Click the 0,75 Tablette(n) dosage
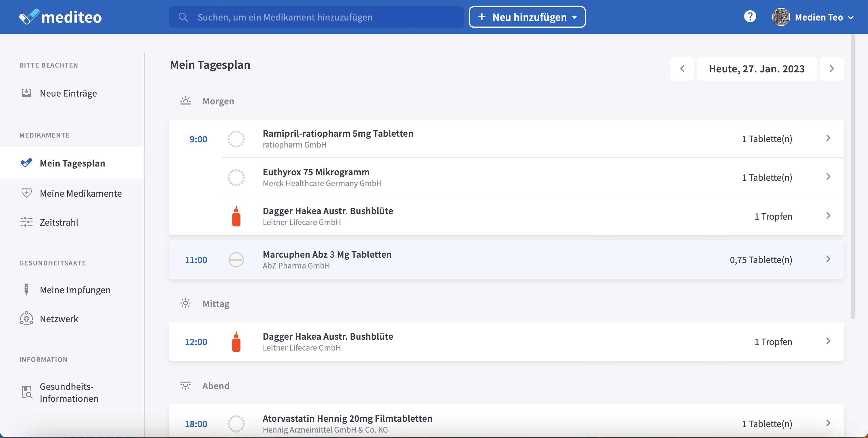Screen dimensions: 868x438 [x=761, y=260]
